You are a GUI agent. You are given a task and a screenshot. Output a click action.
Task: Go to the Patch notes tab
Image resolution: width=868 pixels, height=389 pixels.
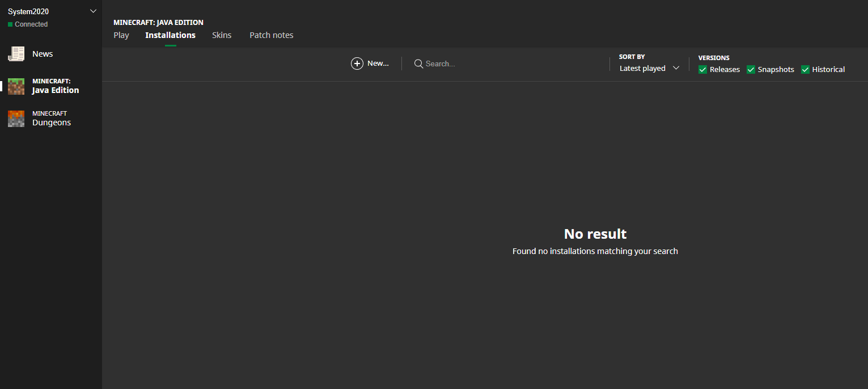(x=272, y=35)
